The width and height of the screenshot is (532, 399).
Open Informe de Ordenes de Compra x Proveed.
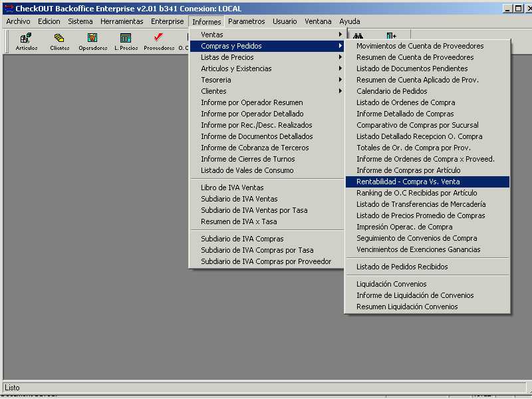(427, 159)
